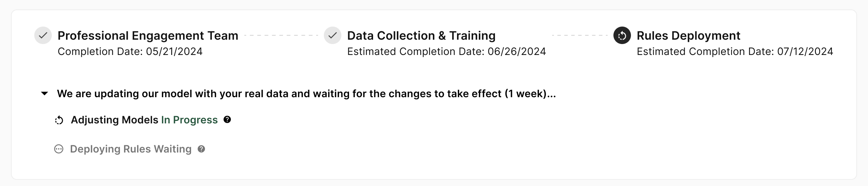Image resolution: width=868 pixels, height=186 pixels.
Task: Click the Data Collection & Training checkmark icon
Action: 332,36
